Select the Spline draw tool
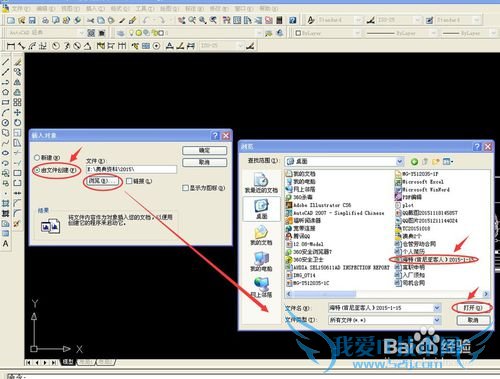500x379 pixels. (x=6, y=143)
